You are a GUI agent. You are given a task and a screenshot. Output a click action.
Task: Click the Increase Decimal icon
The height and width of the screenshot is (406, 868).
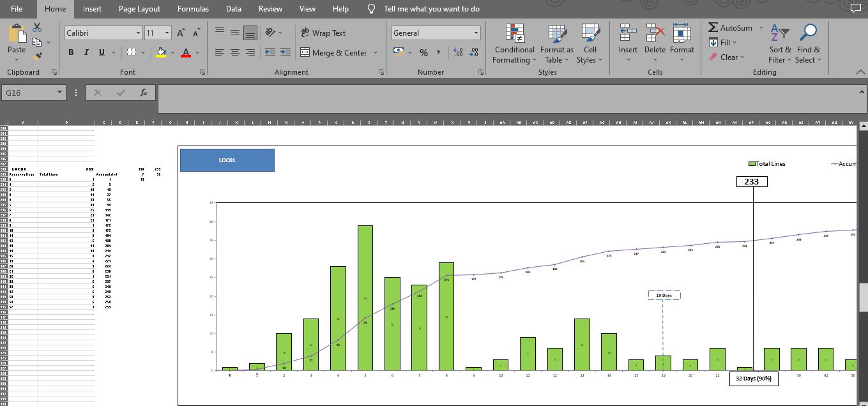tap(458, 52)
